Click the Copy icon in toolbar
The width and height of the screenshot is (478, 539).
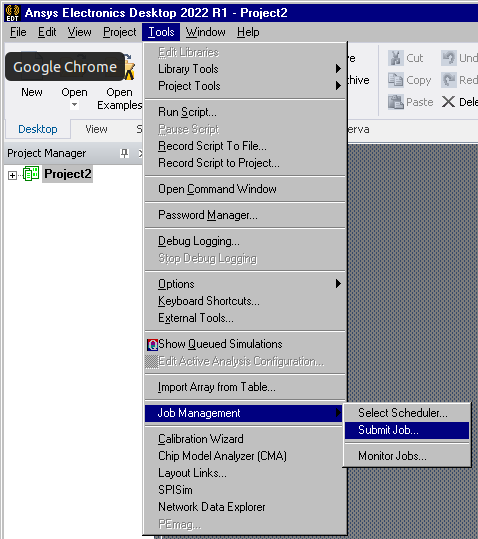coord(396,80)
